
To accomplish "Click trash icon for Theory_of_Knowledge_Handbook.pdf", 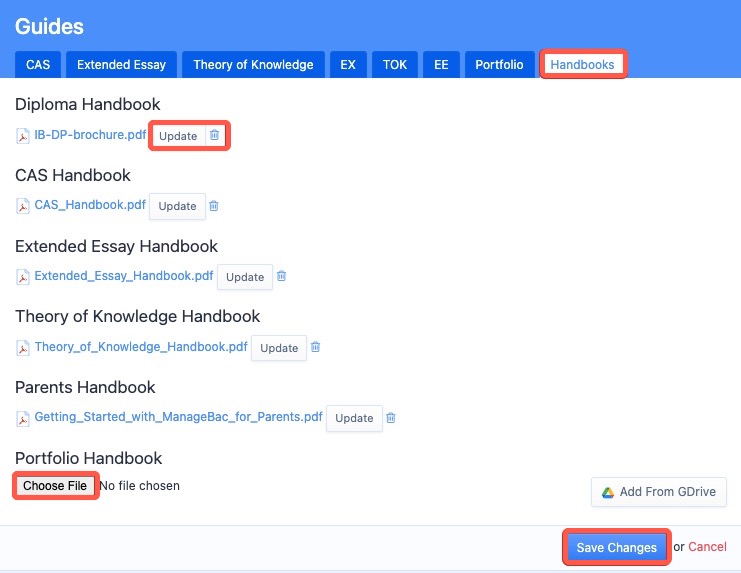I will click(315, 347).
